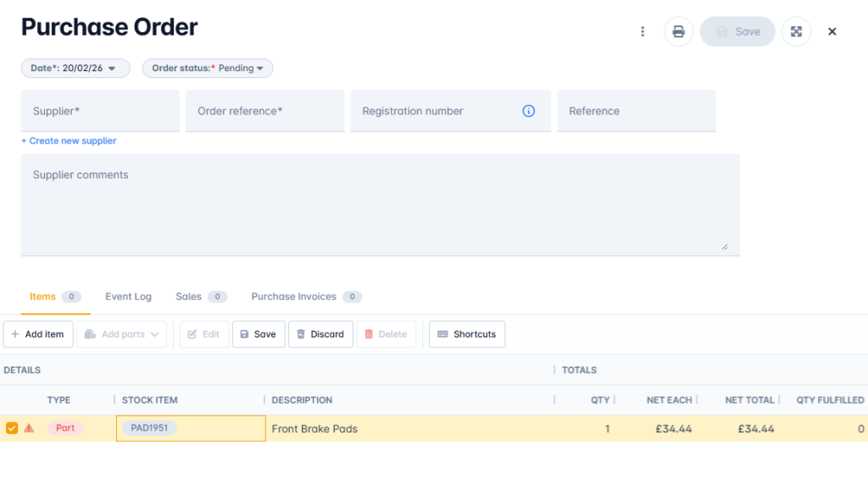Open the three-dot more options menu
Screen dimensions: 868x485
tap(643, 31)
